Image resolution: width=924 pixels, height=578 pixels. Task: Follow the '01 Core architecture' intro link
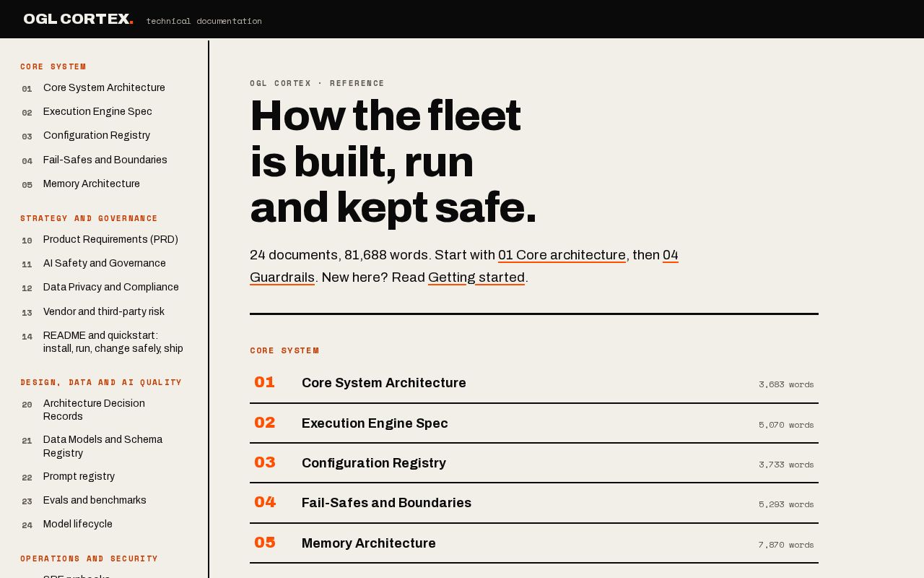point(562,255)
